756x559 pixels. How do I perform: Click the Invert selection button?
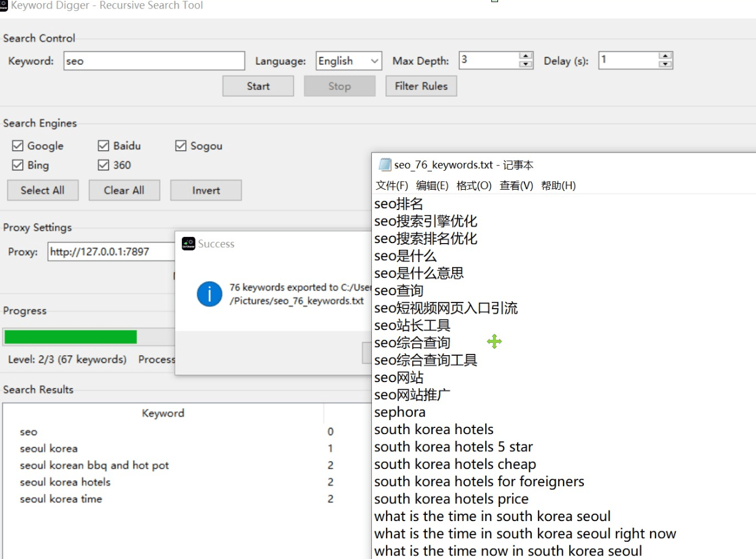click(206, 190)
